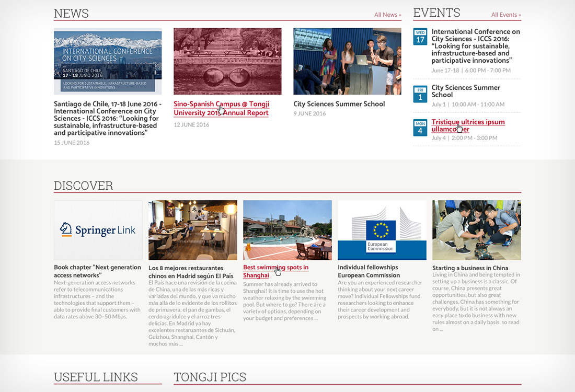
Task: Click the City Sciences Summer School photo
Action: tap(347, 61)
